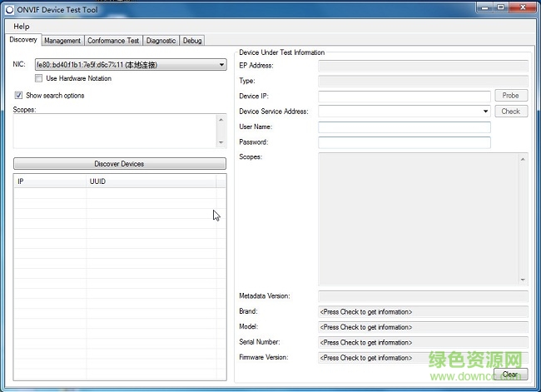Screen dimensions: 541x392
Task: Expand Device Service Address dropdown
Action: (x=485, y=112)
